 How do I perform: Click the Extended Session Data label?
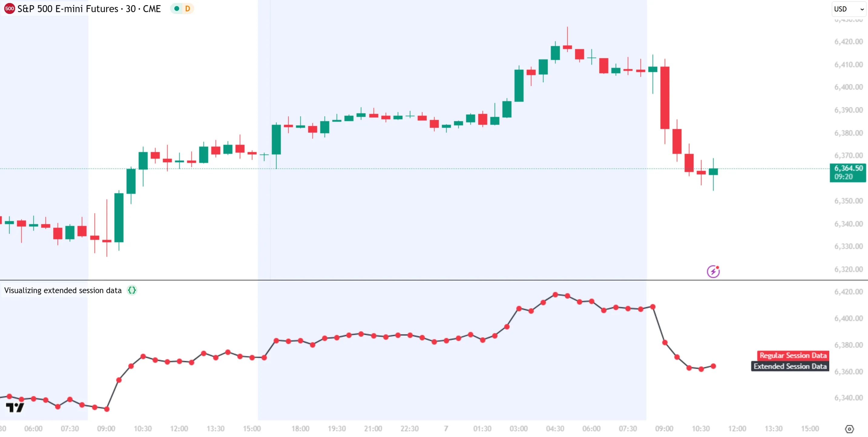(x=790, y=366)
